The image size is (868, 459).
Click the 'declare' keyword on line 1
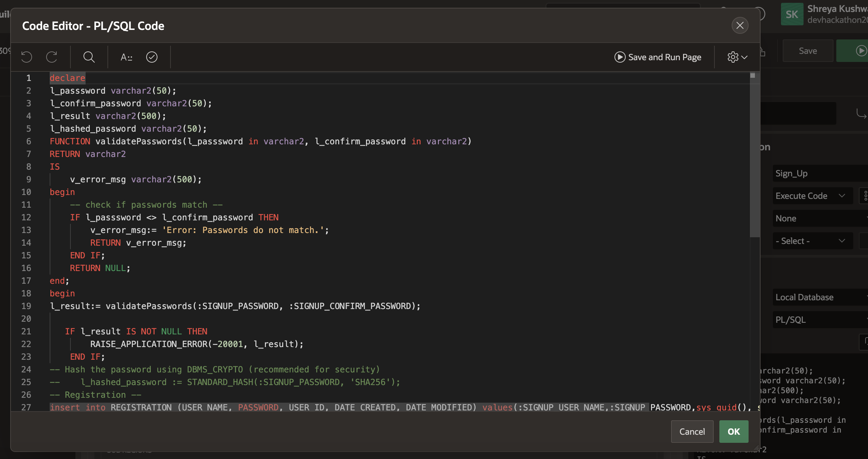(67, 78)
